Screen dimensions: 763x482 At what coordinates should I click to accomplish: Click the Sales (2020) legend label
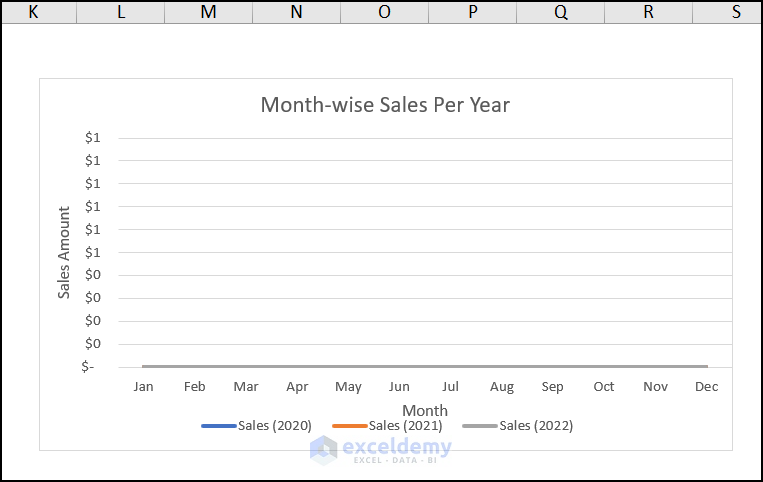coord(274,425)
